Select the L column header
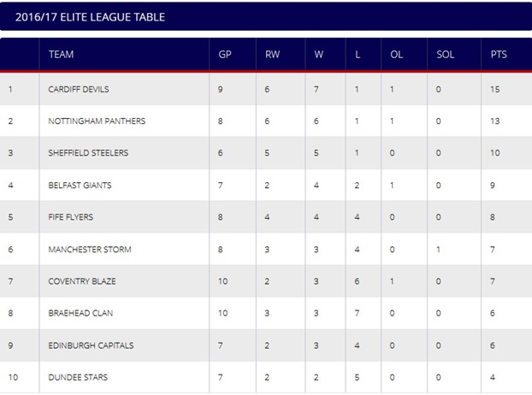Viewport: 532px width, 395px height. click(358, 54)
